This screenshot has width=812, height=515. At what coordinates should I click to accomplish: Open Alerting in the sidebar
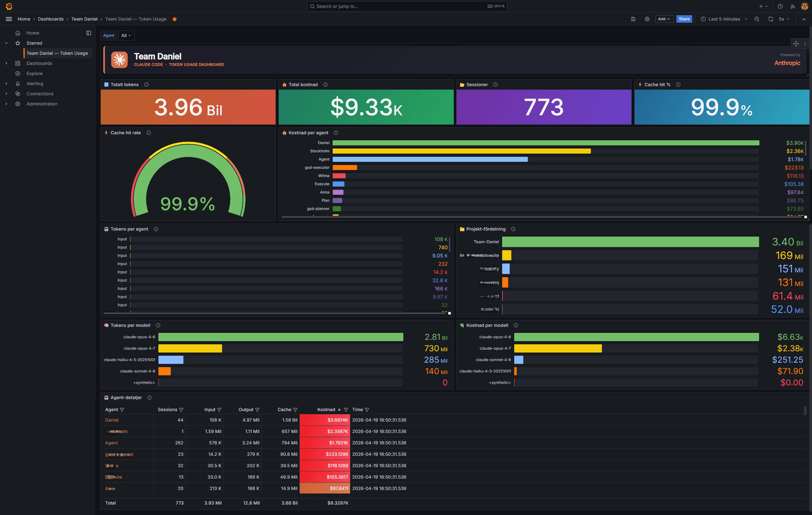coord(35,84)
